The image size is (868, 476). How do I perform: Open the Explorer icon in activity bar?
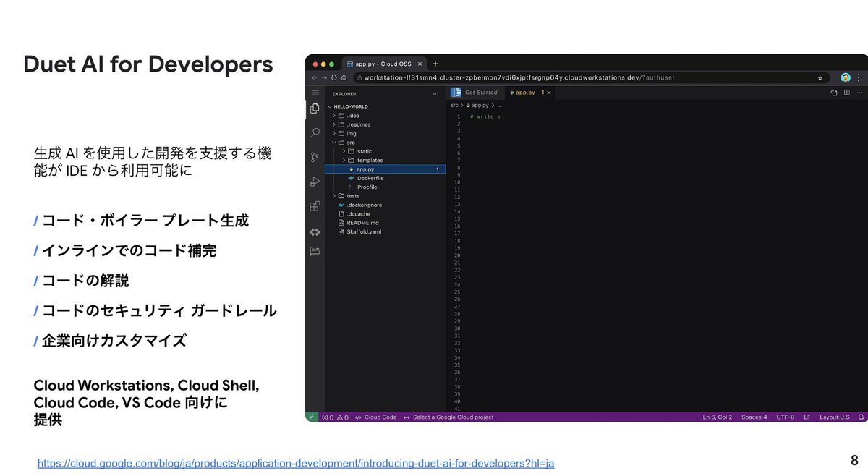coord(315,109)
